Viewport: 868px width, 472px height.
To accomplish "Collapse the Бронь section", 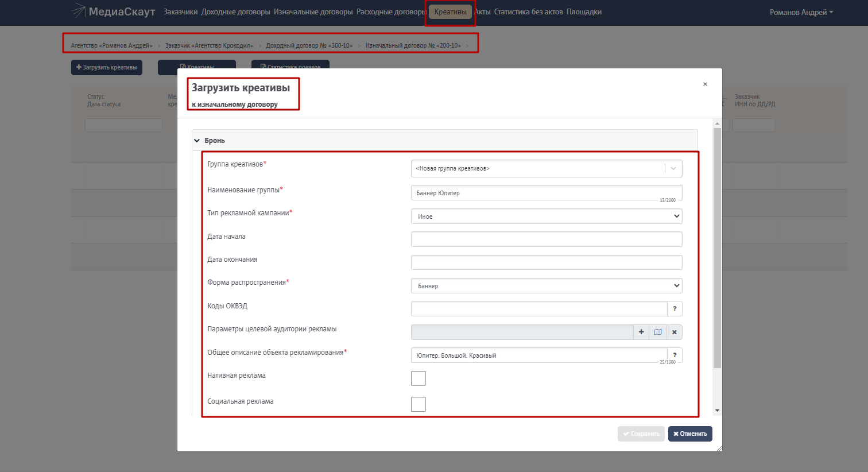I will click(x=444, y=141).
